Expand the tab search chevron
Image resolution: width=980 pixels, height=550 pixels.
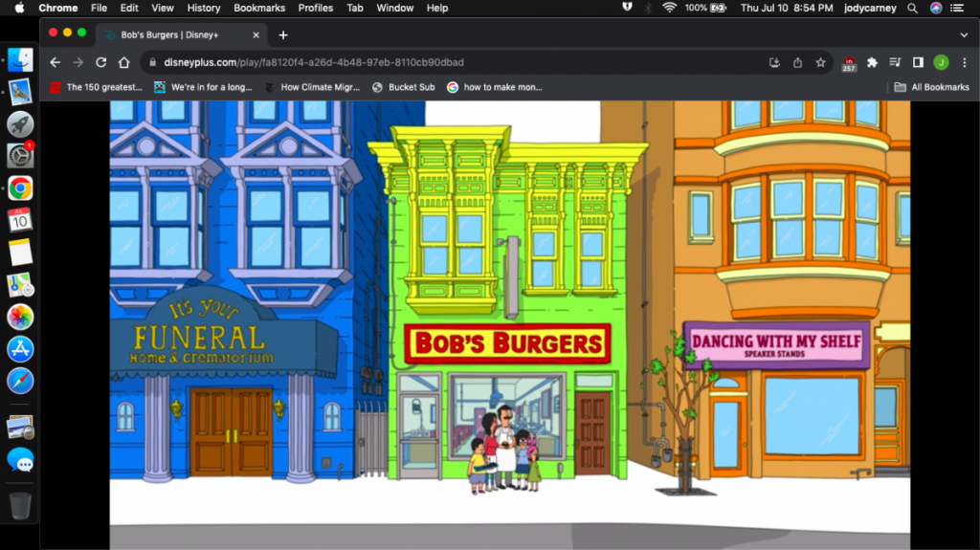click(964, 35)
